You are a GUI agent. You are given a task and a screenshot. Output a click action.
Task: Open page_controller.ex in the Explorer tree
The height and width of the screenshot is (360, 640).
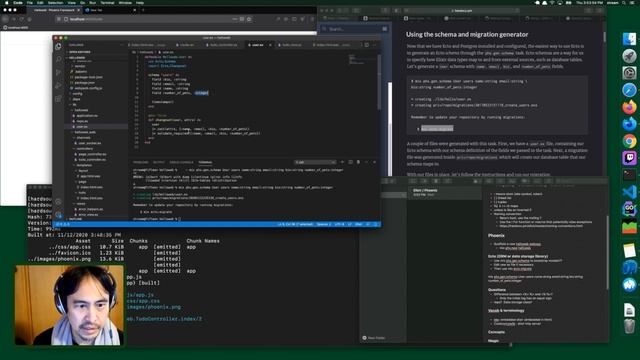92,154
